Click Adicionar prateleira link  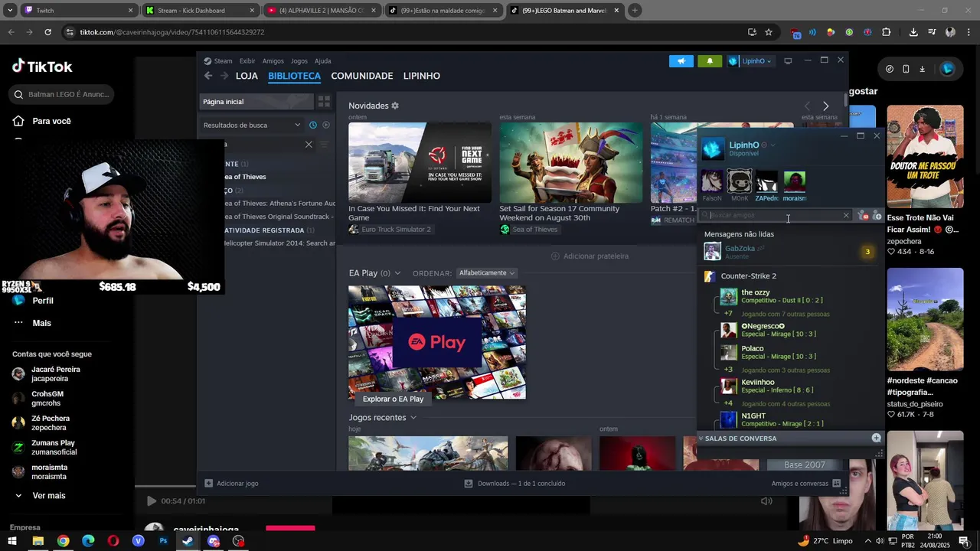[x=590, y=256]
